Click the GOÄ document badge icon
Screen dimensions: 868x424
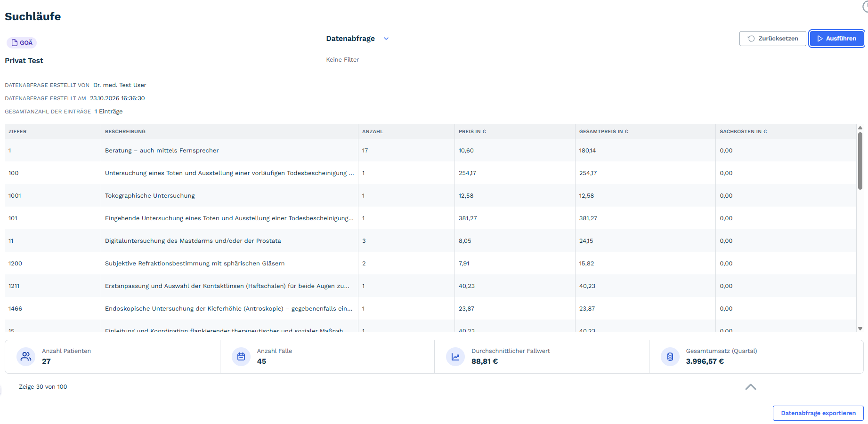coord(15,43)
